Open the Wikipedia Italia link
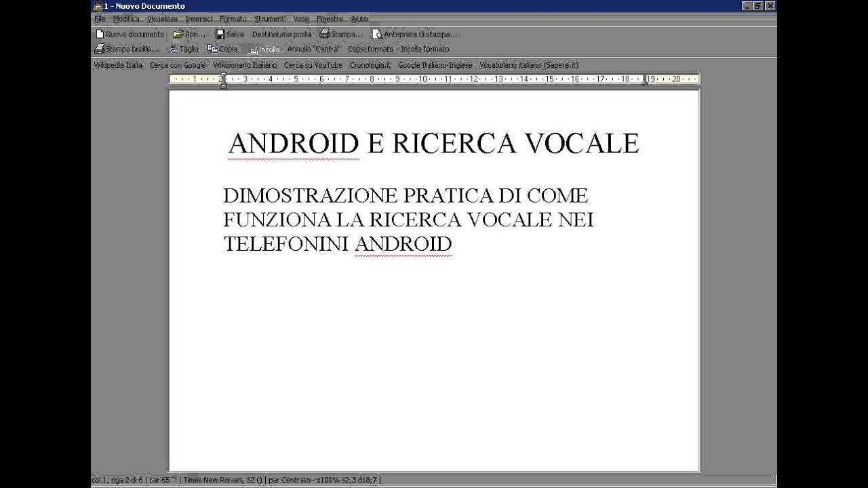Image resolution: width=868 pixels, height=488 pixels. tap(118, 65)
